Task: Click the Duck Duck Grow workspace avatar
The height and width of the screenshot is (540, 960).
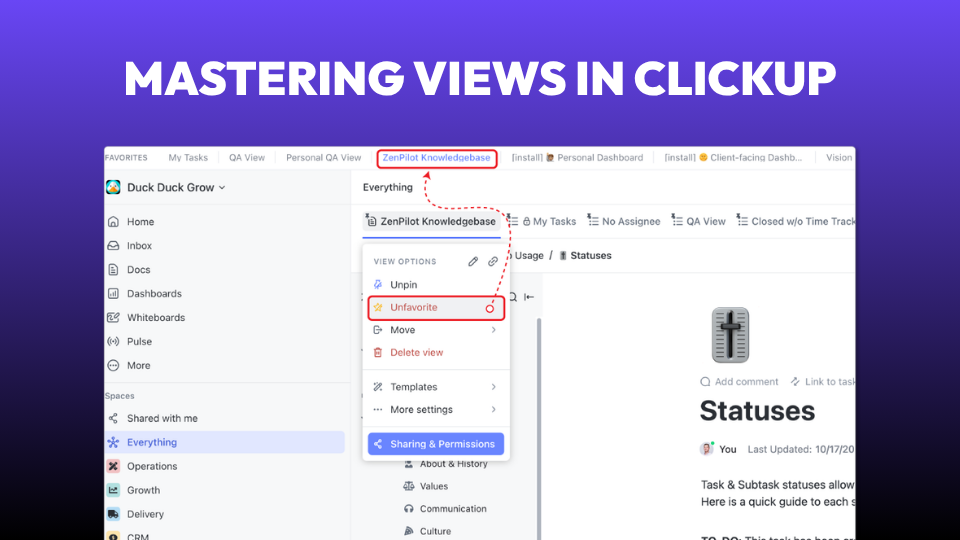Action: click(x=113, y=187)
